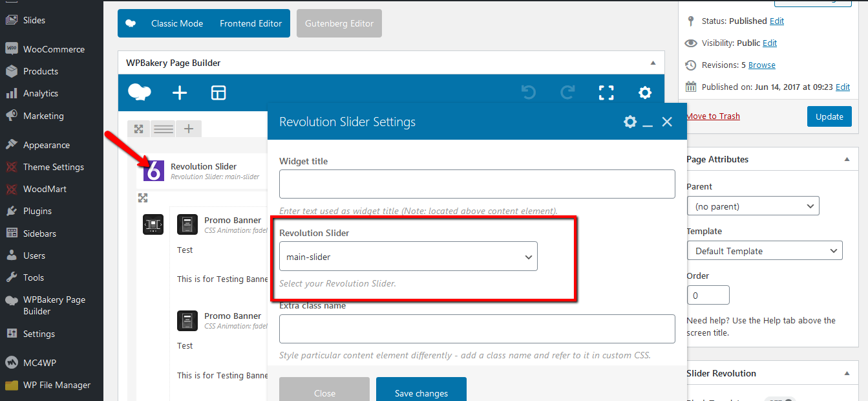Click the second Promo Banner element icon
868x401 pixels.
(187, 320)
